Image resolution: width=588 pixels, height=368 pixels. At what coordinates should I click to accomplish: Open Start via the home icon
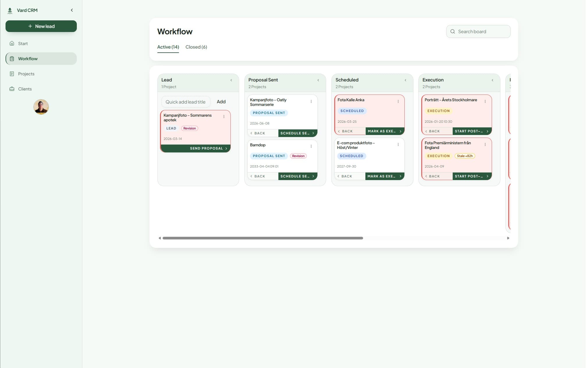click(12, 43)
